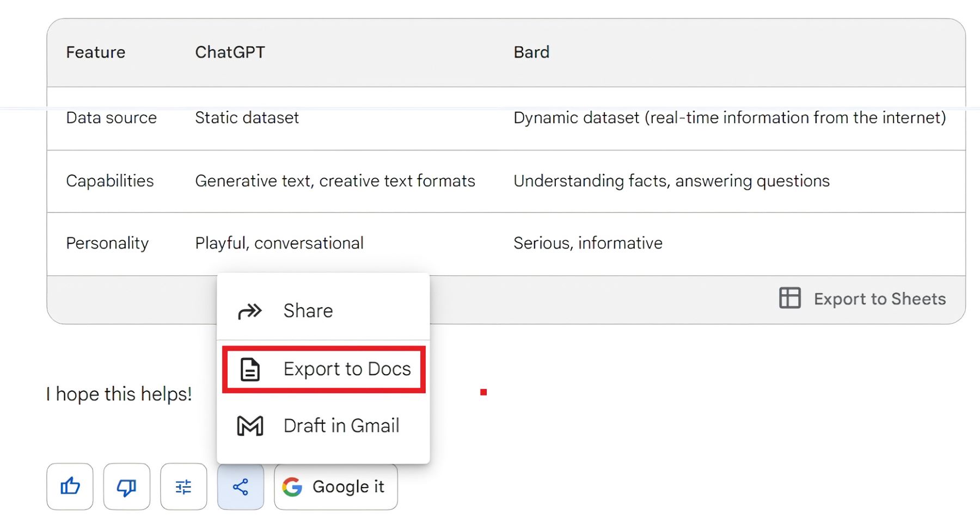Screen dimensions: 980x523
Task: Select Generative text, creative text formats cell
Action: point(335,181)
